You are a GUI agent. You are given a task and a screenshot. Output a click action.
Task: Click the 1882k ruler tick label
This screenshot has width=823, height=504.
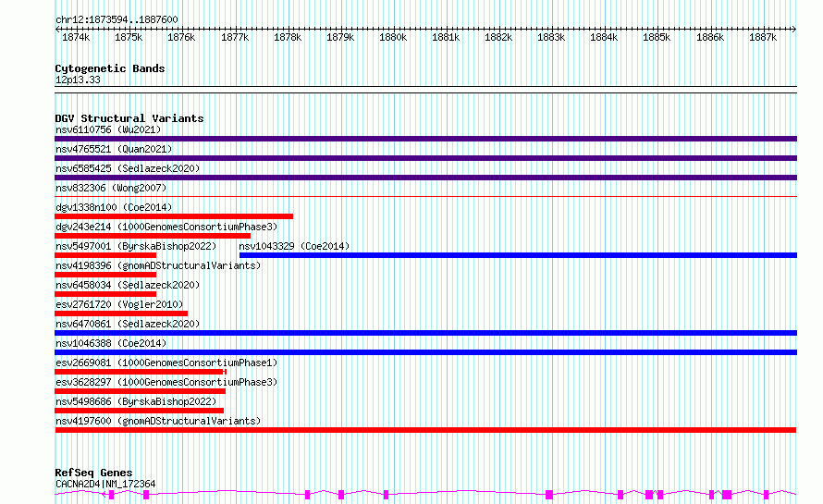click(498, 37)
